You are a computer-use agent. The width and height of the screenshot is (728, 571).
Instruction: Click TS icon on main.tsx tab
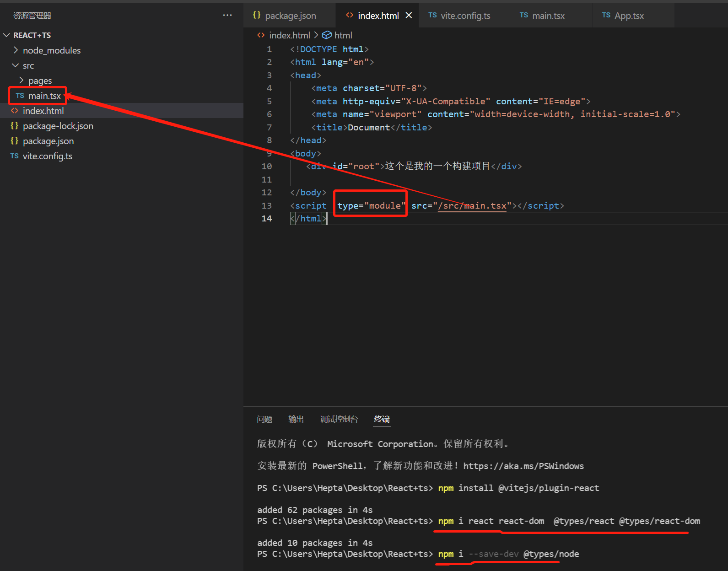[524, 15]
